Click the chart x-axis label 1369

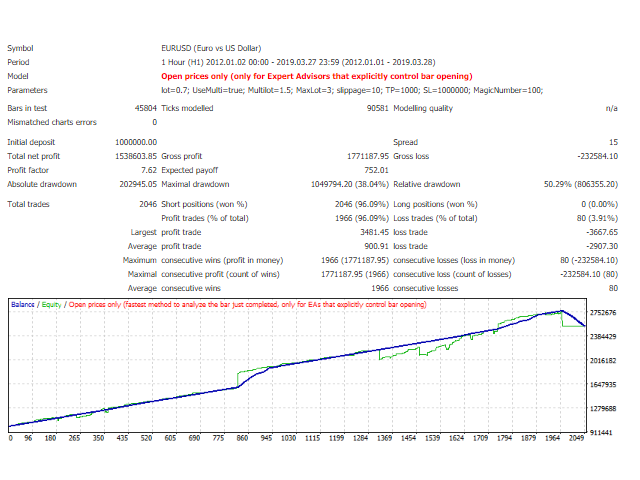(384, 438)
